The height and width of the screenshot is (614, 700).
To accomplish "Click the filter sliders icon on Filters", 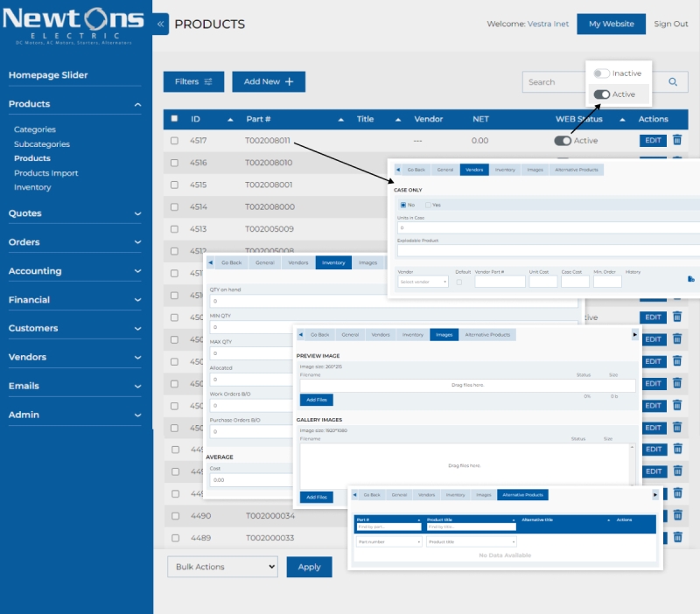I will (208, 82).
